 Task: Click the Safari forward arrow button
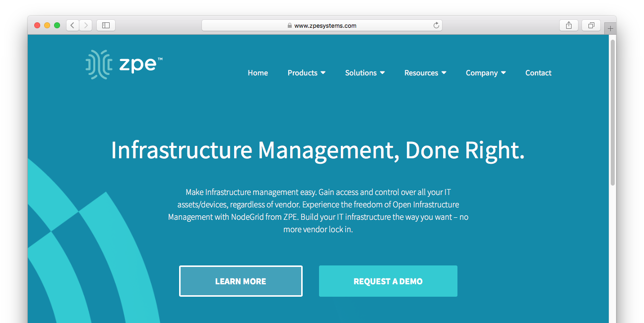pos(86,25)
